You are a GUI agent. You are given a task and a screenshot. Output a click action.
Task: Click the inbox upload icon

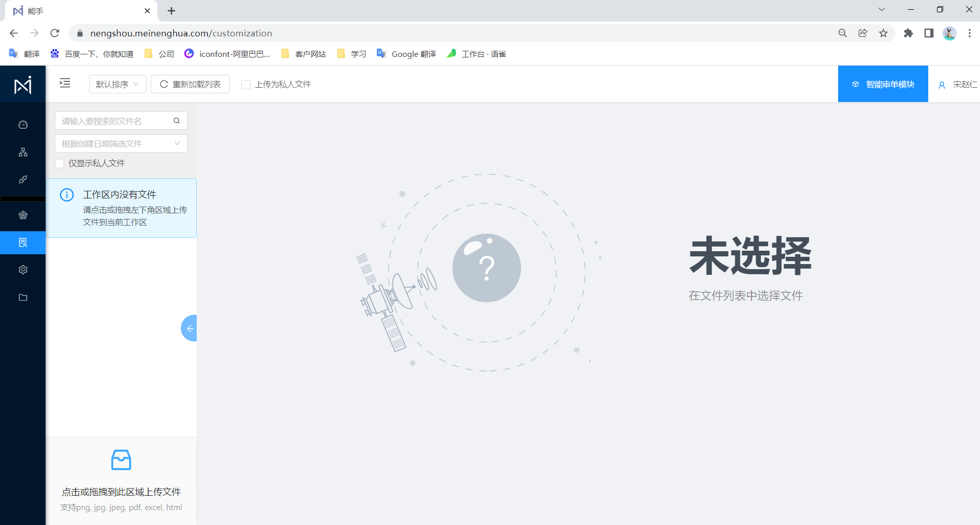(121, 460)
